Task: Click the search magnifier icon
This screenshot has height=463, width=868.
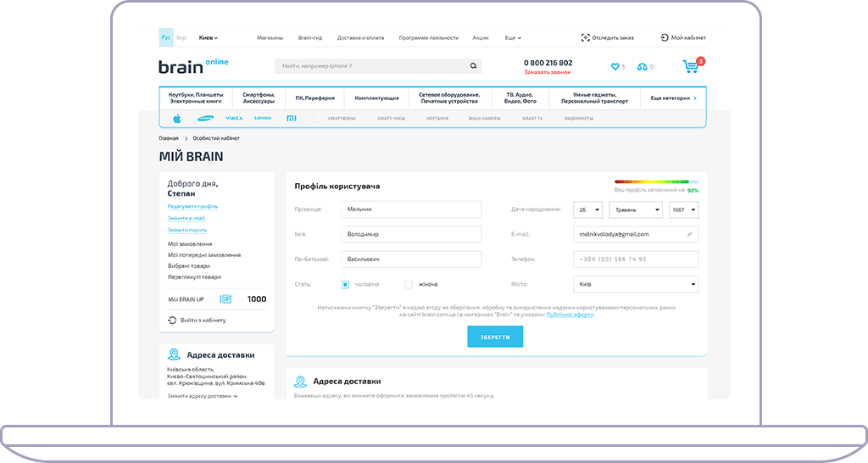Action: pos(474,66)
